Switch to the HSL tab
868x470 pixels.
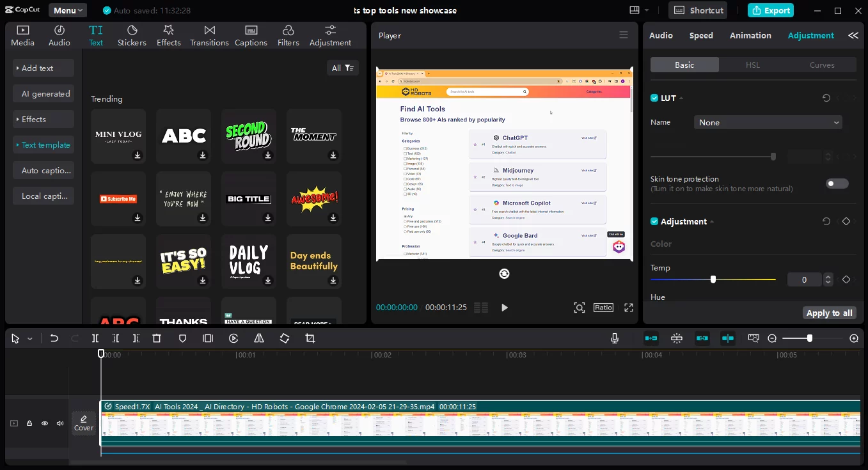coord(753,65)
